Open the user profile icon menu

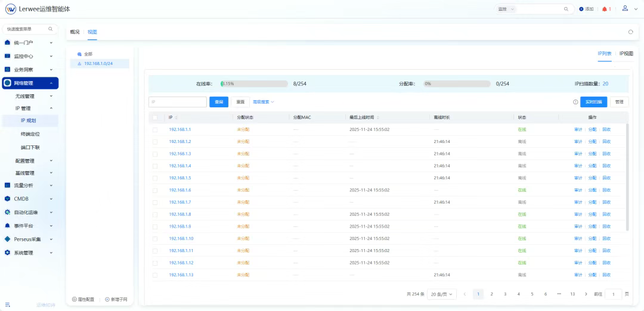[625, 8]
